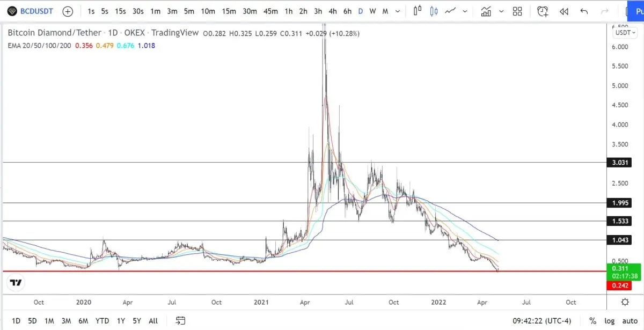Viewport: 644px width, 330px height.
Task: Choose the 2h timeframe
Action: [303, 11]
